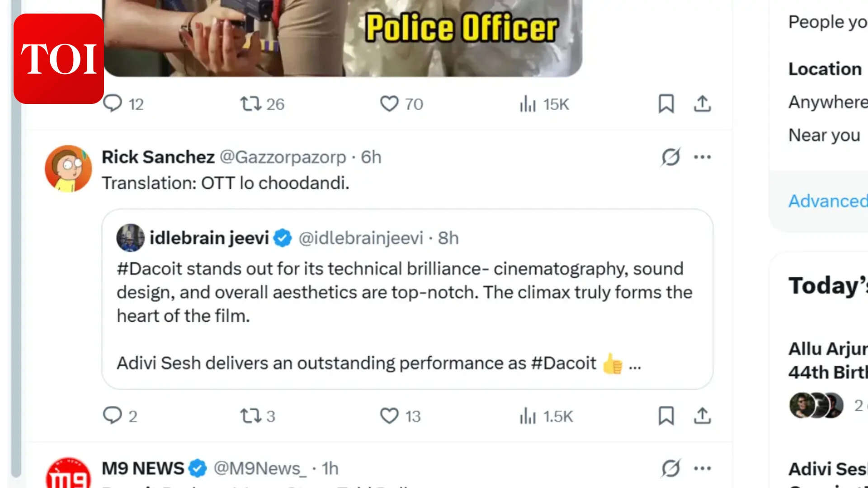This screenshot has width=868, height=488.
Task: Open Advanced search
Action: tap(827, 201)
